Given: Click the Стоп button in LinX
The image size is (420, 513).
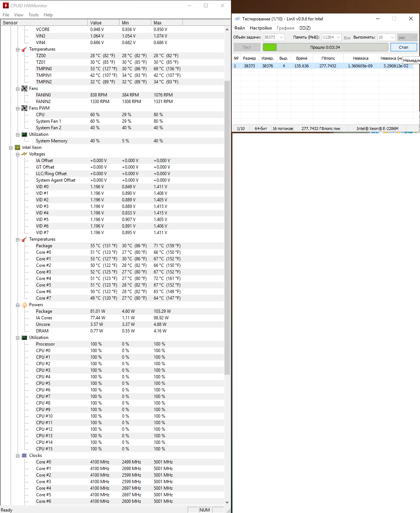Looking at the screenshot, I should (404, 47).
